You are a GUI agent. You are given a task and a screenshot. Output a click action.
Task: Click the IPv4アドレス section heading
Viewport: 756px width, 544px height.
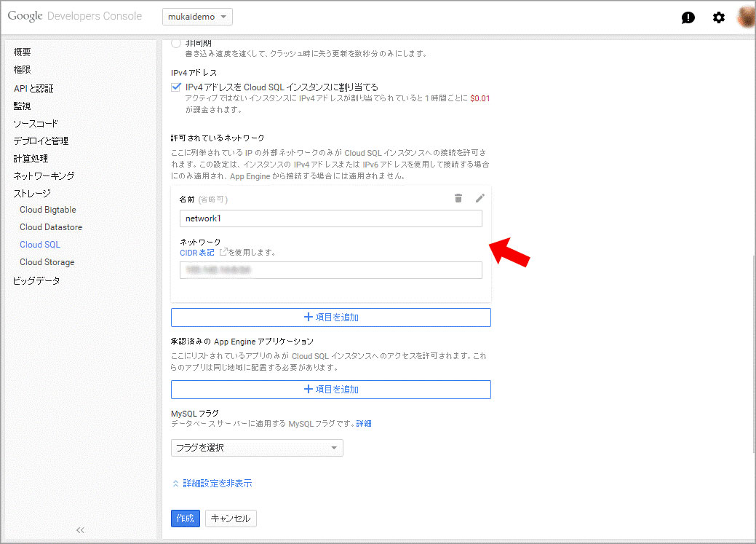(194, 72)
